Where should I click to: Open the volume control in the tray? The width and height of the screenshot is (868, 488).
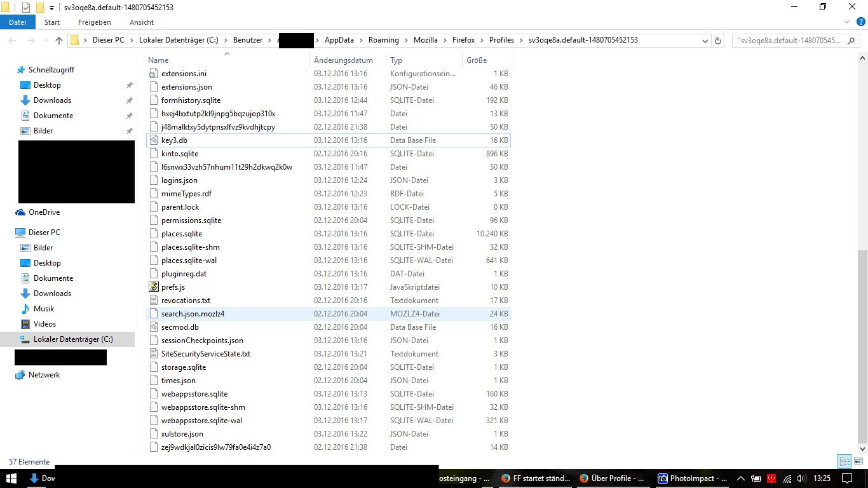[x=802, y=478]
